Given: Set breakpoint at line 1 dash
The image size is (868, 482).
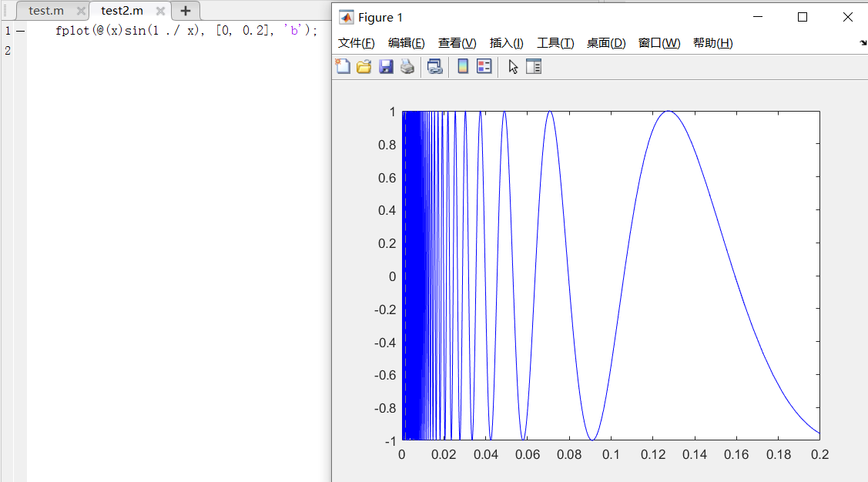Looking at the screenshot, I should coord(21,31).
